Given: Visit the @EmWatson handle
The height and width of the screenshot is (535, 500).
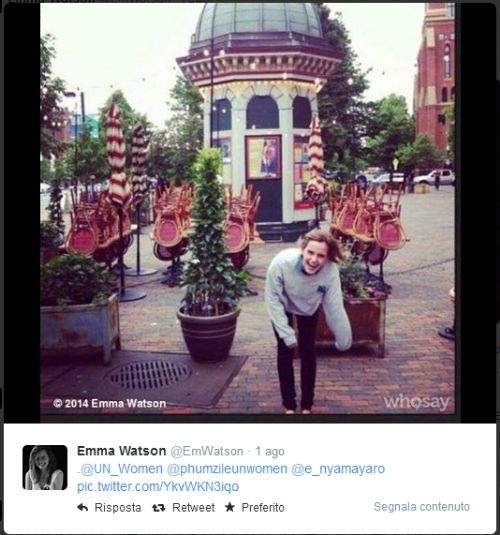Looking at the screenshot, I should point(207,451).
